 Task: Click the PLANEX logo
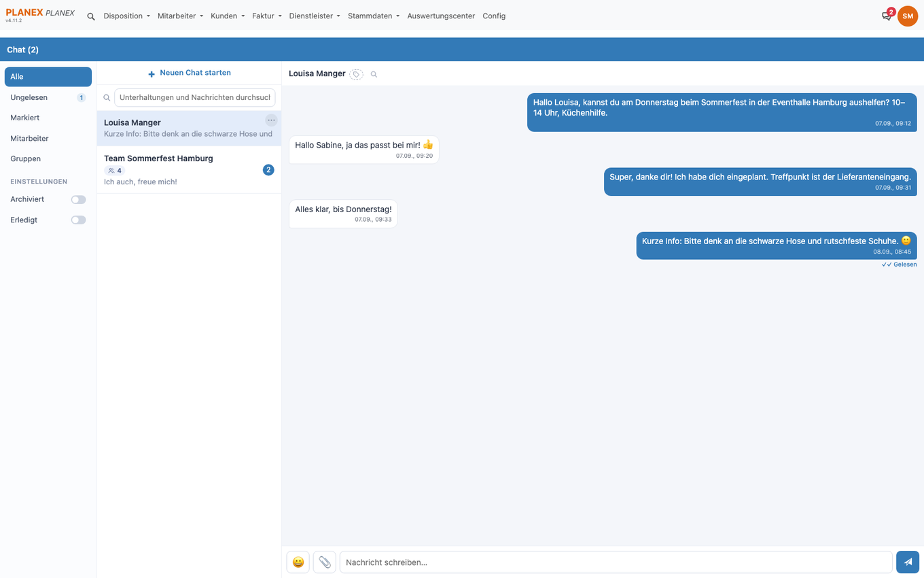click(40, 13)
